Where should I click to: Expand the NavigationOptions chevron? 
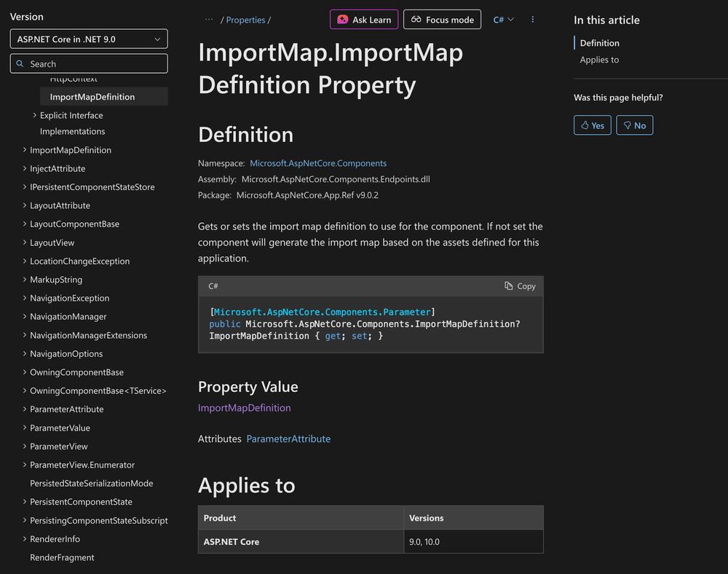point(25,353)
